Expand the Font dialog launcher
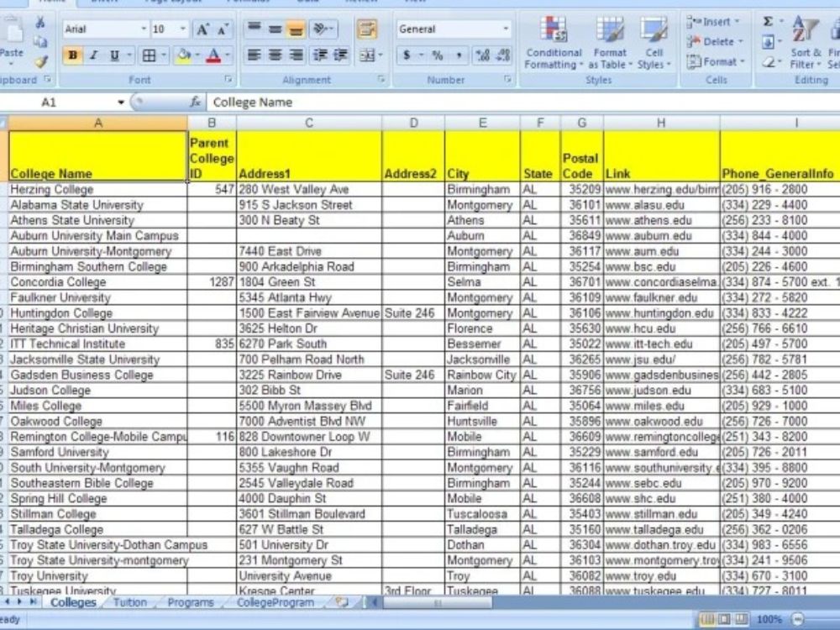This screenshot has width=840, height=630. coord(228,79)
